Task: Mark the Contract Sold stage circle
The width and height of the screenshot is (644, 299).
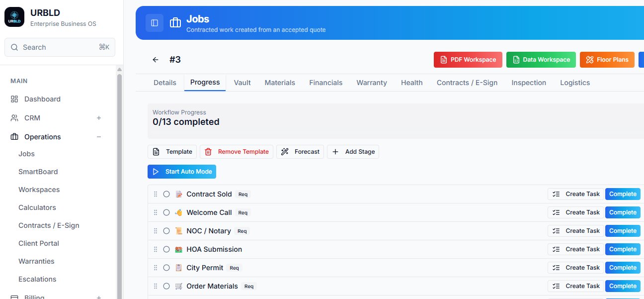Action: pos(166,194)
